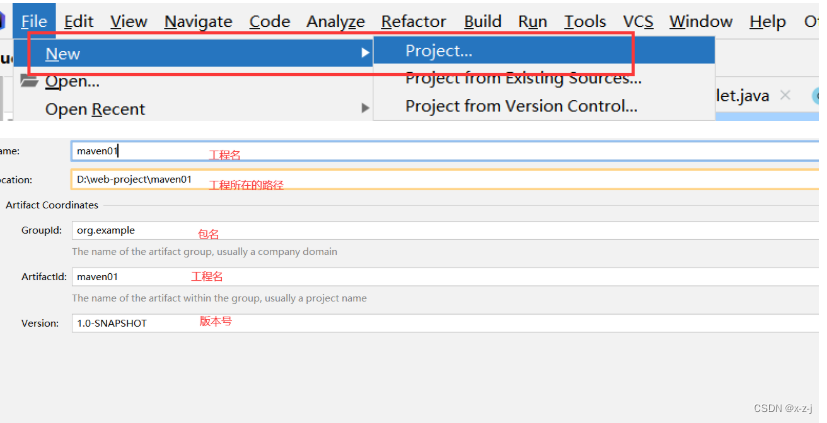
Task: Click the ArtifactId label
Action: tap(44, 276)
